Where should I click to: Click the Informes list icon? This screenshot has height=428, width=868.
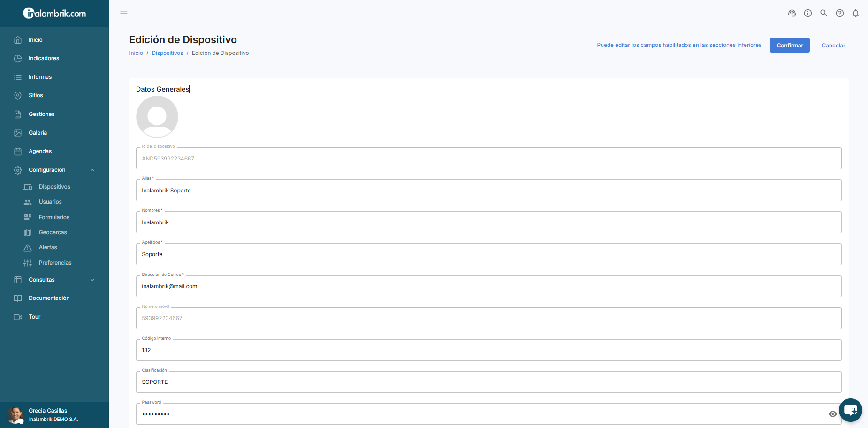pos(18,77)
